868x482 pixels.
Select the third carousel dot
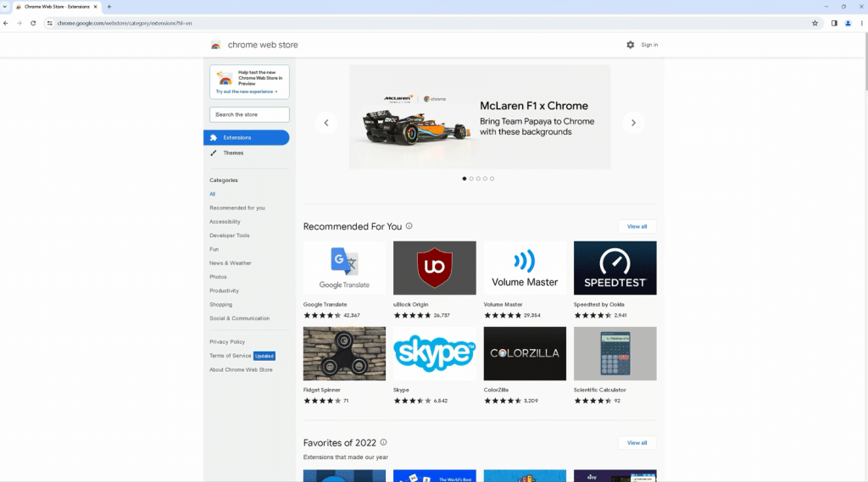[478, 179]
